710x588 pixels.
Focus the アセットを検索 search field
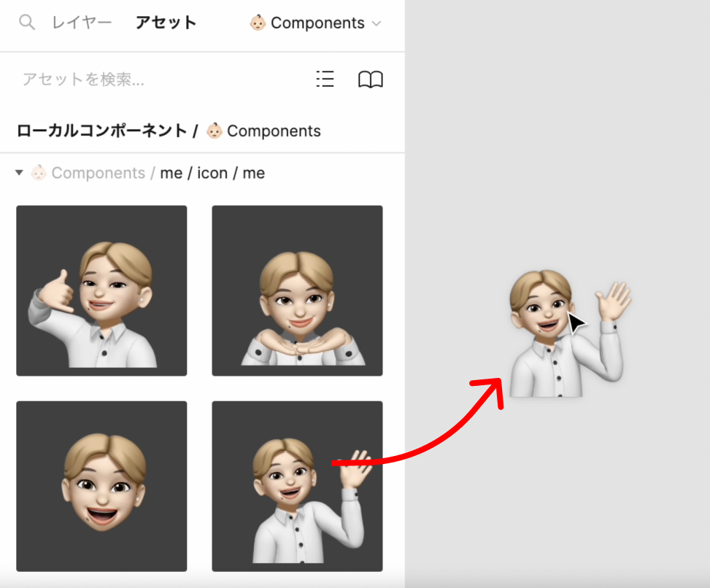[83, 80]
